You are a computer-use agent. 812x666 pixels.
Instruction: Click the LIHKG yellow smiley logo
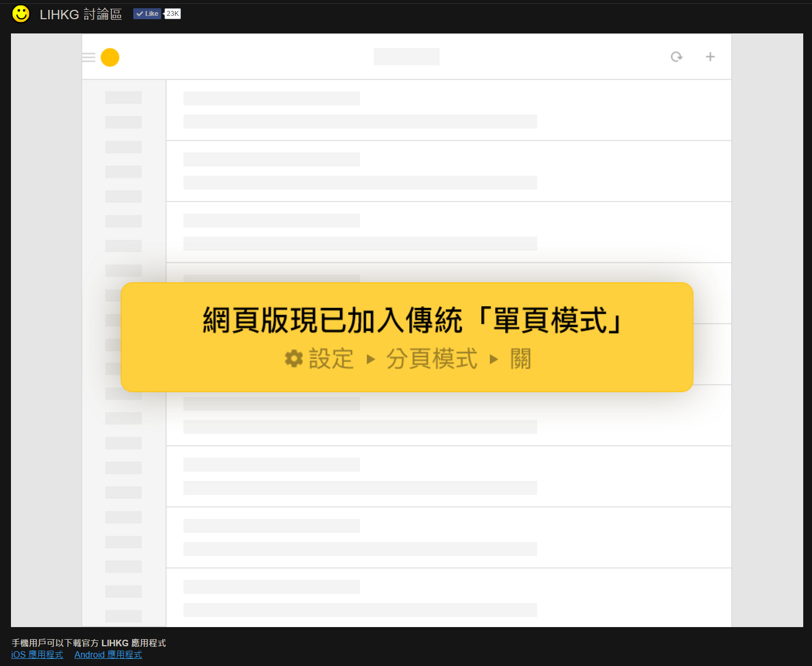(21, 14)
